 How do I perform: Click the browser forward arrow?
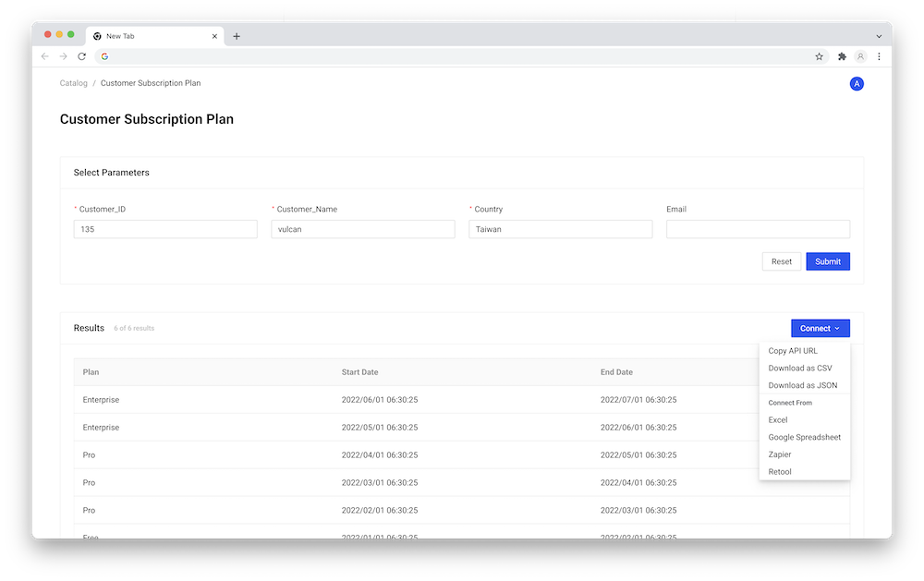pos(63,56)
